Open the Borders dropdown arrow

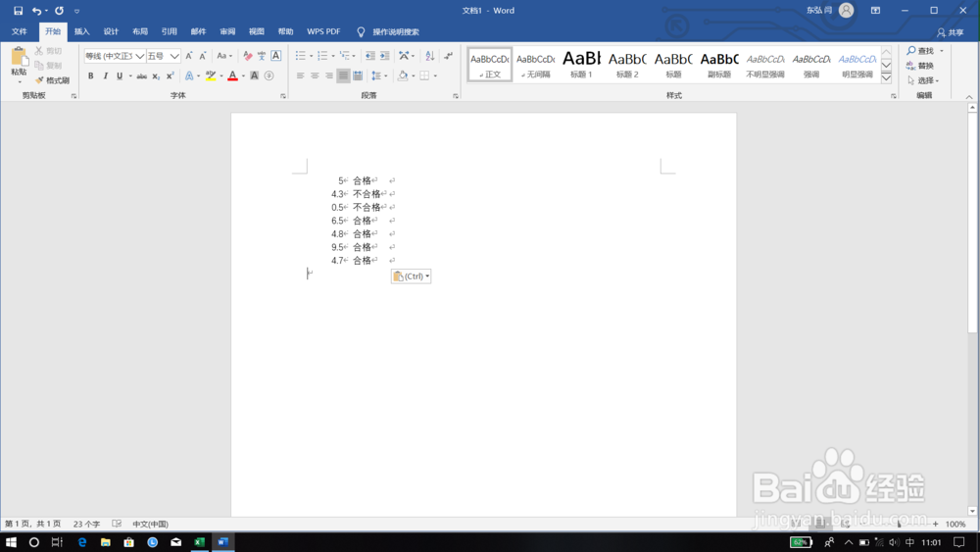coord(435,75)
